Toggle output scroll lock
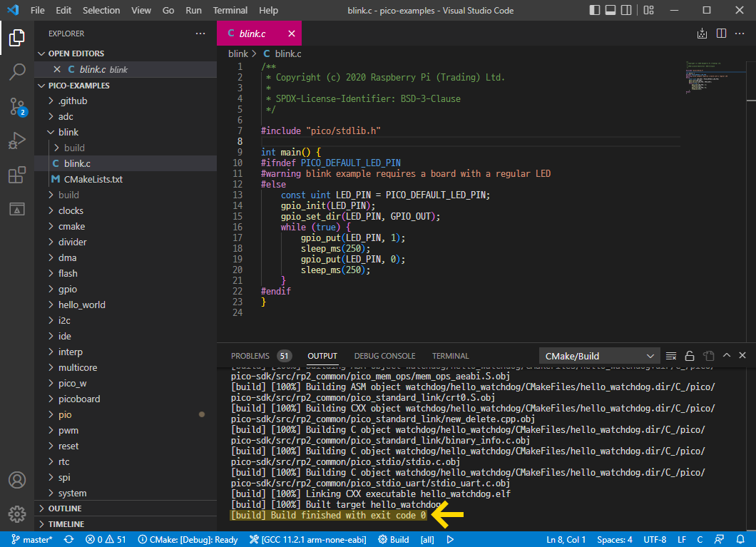Viewport: 756px width, 547px height. [x=690, y=356]
